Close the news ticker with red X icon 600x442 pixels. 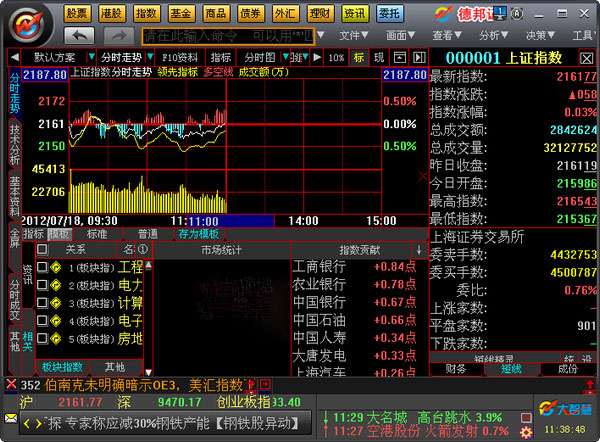10,384
